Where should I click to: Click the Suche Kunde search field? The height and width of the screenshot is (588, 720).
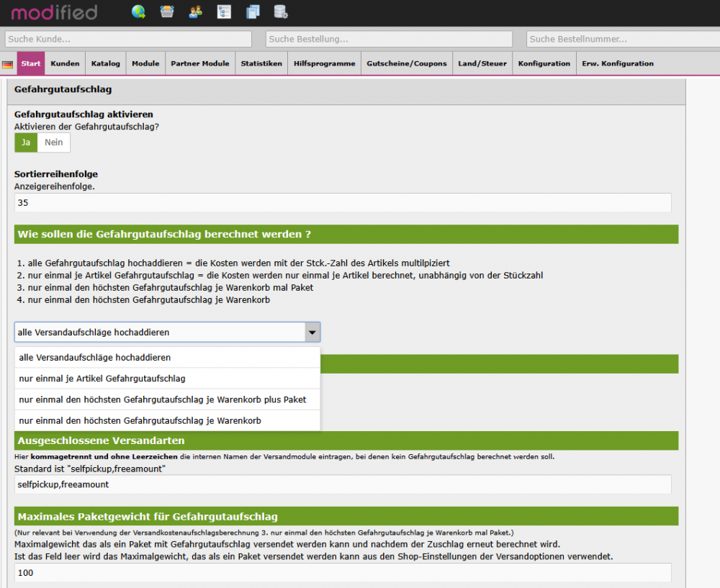128,39
